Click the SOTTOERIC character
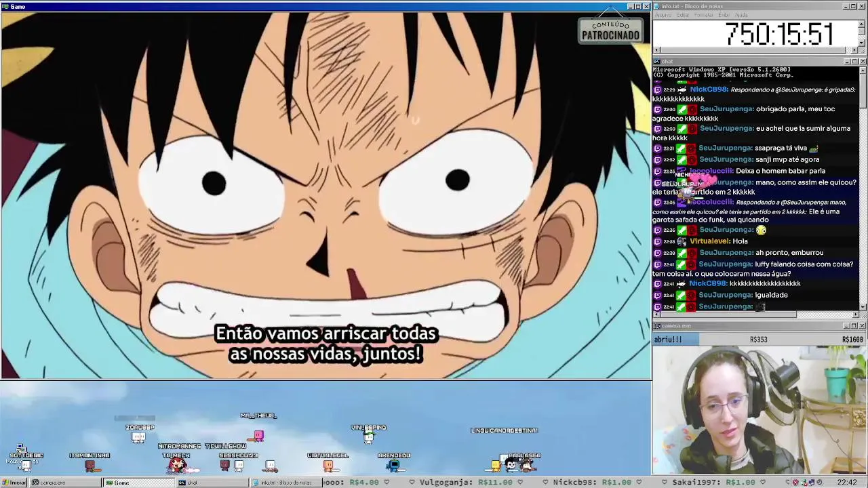868x488 pixels. coord(26,466)
